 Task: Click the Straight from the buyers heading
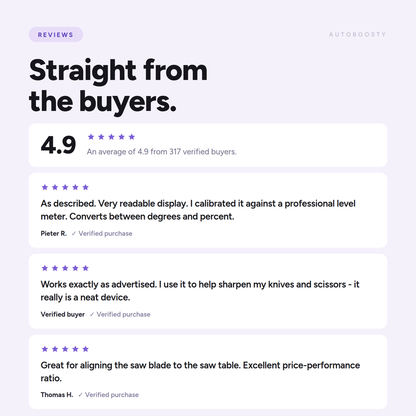(x=118, y=85)
